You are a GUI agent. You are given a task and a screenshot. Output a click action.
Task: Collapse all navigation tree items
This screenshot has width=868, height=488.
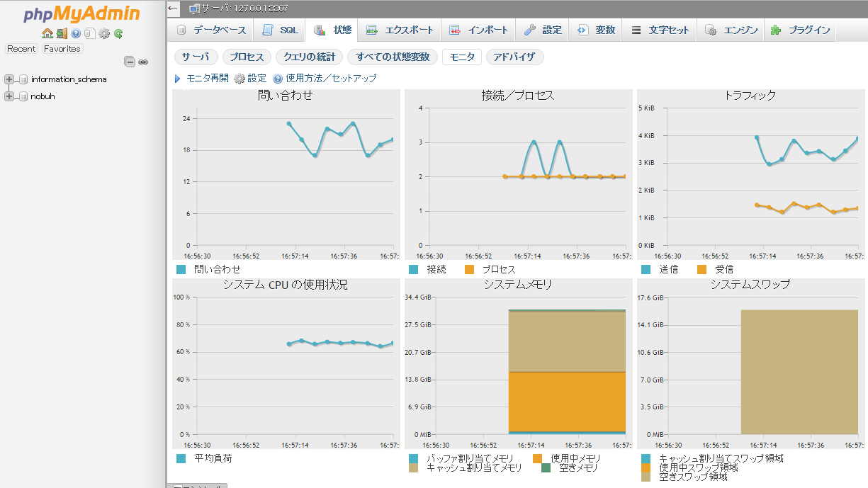pyautogui.click(x=130, y=62)
